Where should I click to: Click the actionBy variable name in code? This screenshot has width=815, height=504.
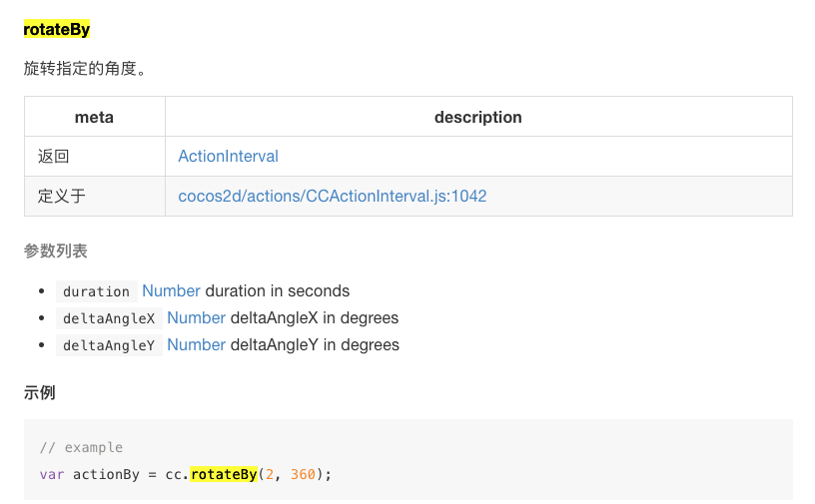[106, 474]
